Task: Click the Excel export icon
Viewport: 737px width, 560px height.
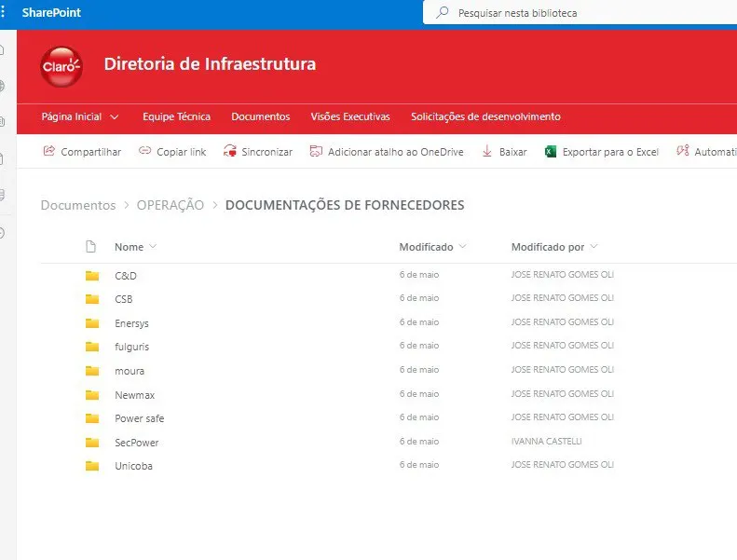Action: pyautogui.click(x=550, y=151)
